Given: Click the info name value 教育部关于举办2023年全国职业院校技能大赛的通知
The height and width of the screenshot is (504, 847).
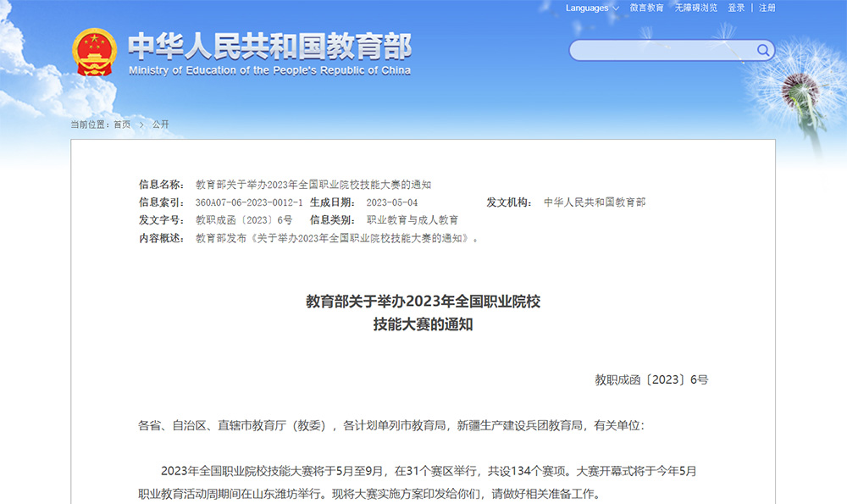Looking at the screenshot, I should (313, 185).
